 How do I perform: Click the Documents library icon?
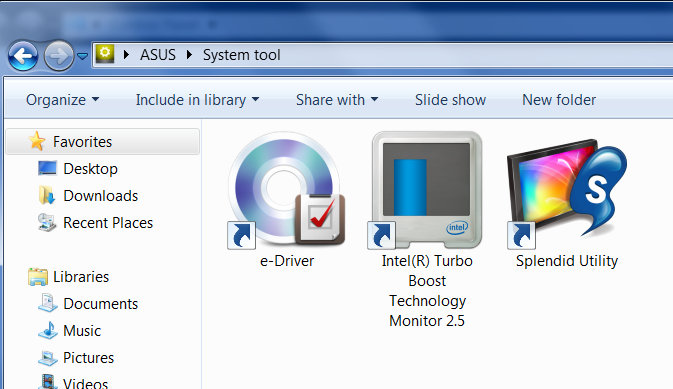coord(48,303)
